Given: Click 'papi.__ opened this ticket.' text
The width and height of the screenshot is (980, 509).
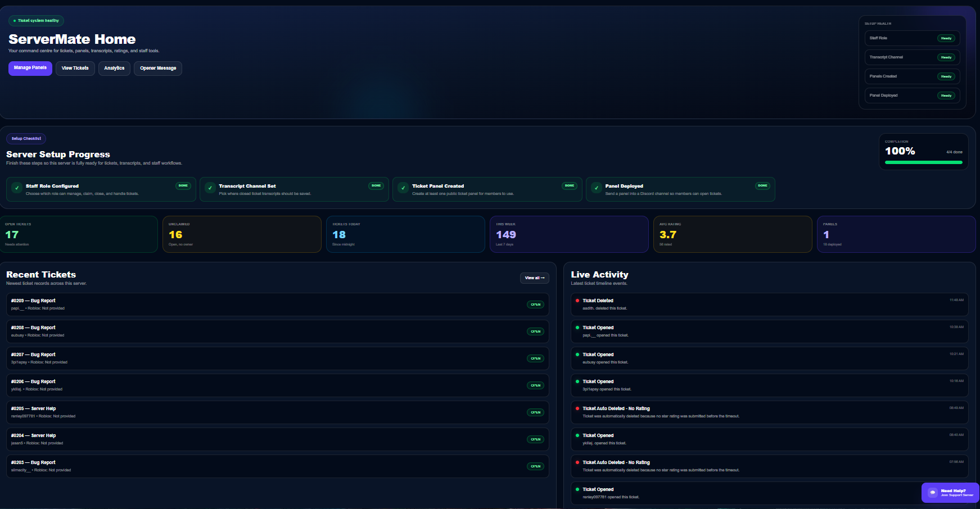Looking at the screenshot, I should point(606,335).
